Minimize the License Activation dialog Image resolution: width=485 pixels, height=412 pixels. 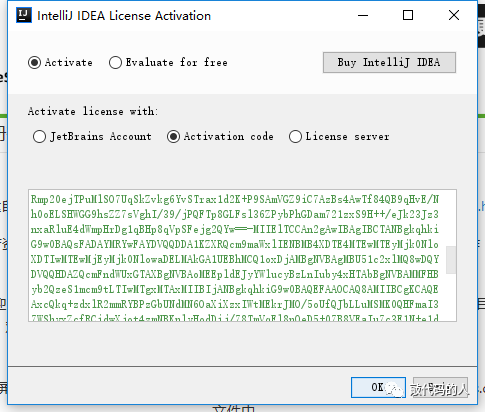pos(363,15)
